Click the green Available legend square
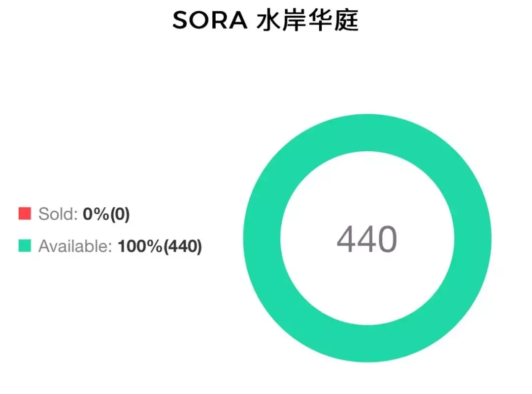 25,246
